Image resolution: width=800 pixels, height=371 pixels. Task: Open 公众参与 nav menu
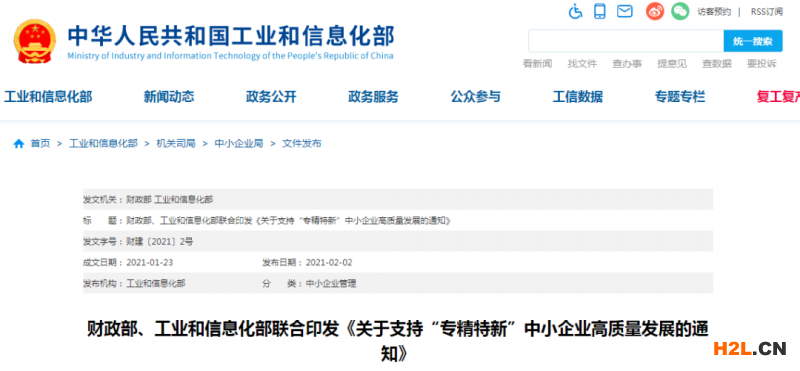pyautogui.click(x=476, y=96)
